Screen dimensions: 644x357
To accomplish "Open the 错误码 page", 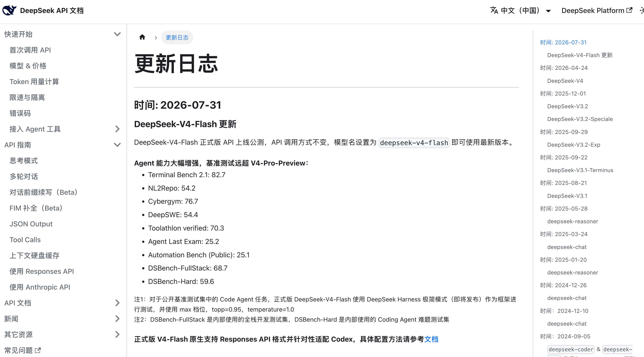I will [20, 113].
